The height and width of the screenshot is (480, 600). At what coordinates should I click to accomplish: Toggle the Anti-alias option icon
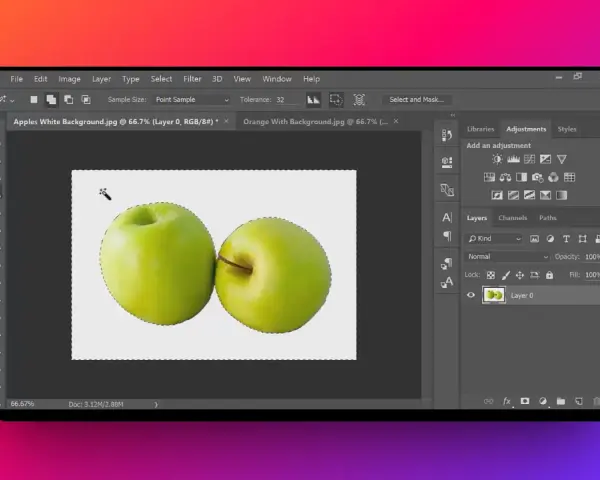[313, 100]
